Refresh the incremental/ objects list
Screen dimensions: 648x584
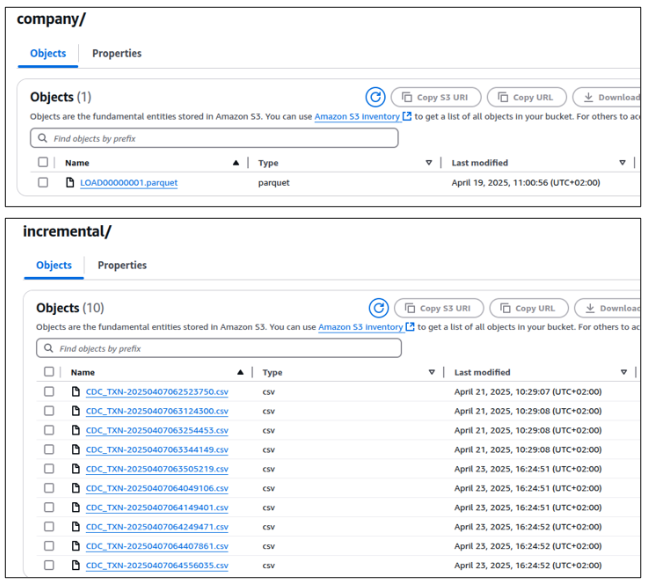[379, 308]
